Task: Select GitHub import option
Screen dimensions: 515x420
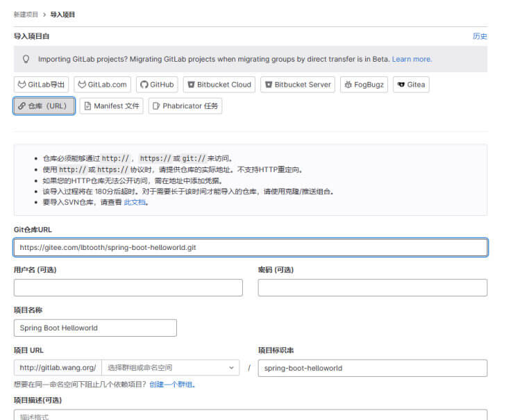Action: pos(157,85)
